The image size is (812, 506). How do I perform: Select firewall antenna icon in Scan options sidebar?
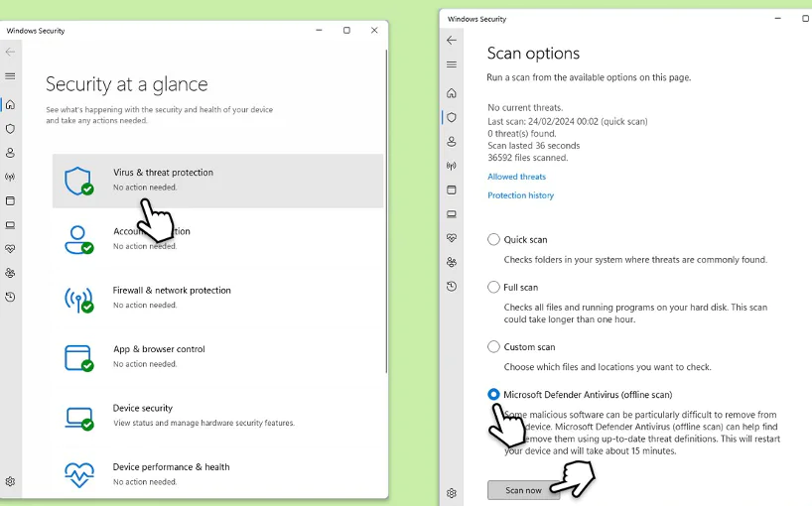click(x=452, y=166)
